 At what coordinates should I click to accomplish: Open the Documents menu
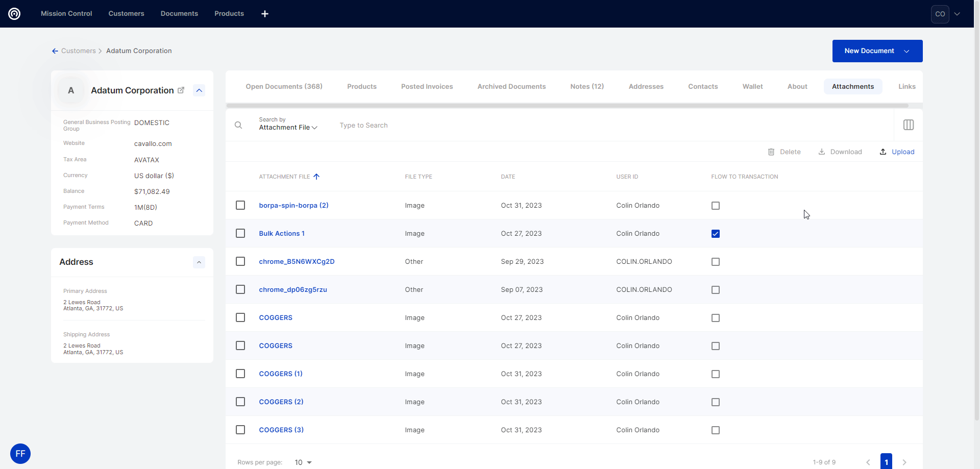[x=179, y=14]
